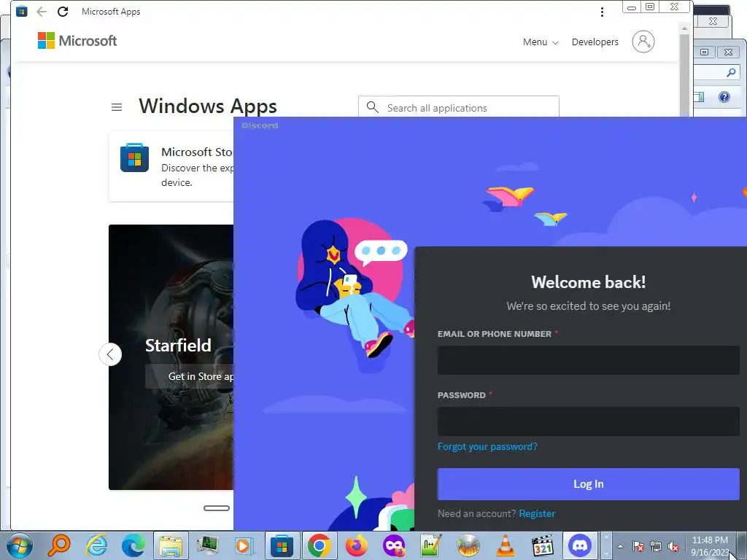Screen dimensions: 747x560
Task: Open the taskbar clock and date
Action: coord(710,546)
